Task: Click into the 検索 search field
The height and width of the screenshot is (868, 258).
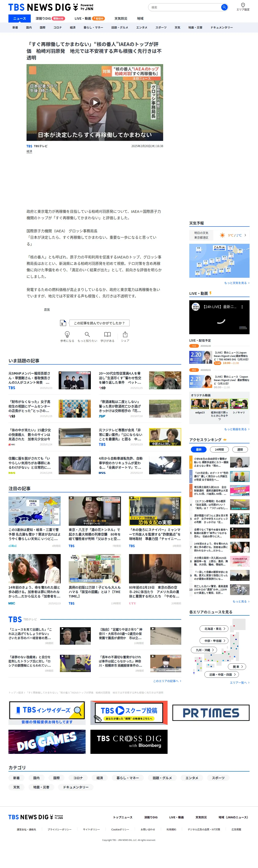Action: coord(185,7)
